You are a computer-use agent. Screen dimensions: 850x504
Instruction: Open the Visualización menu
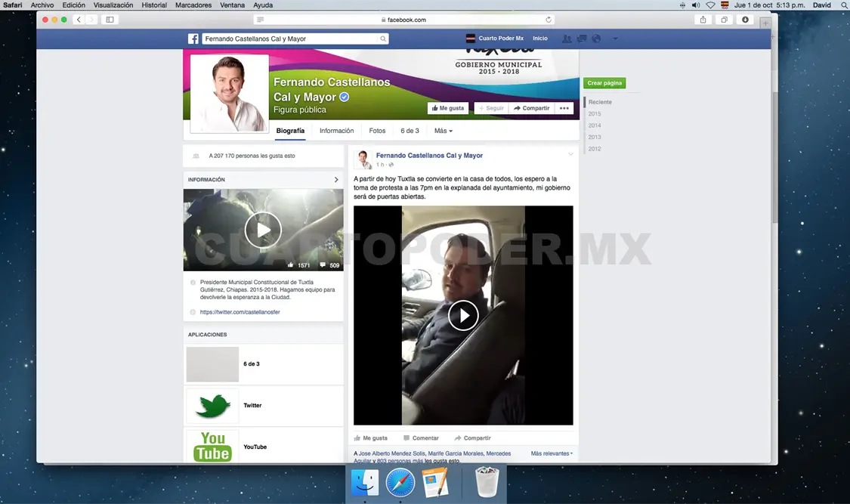pos(113,5)
